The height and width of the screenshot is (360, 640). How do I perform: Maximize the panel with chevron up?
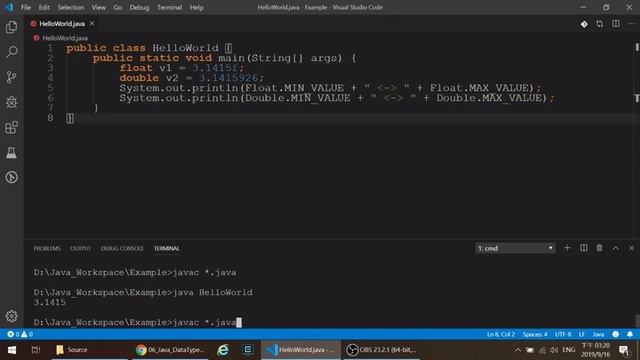[x=616, y=248]
